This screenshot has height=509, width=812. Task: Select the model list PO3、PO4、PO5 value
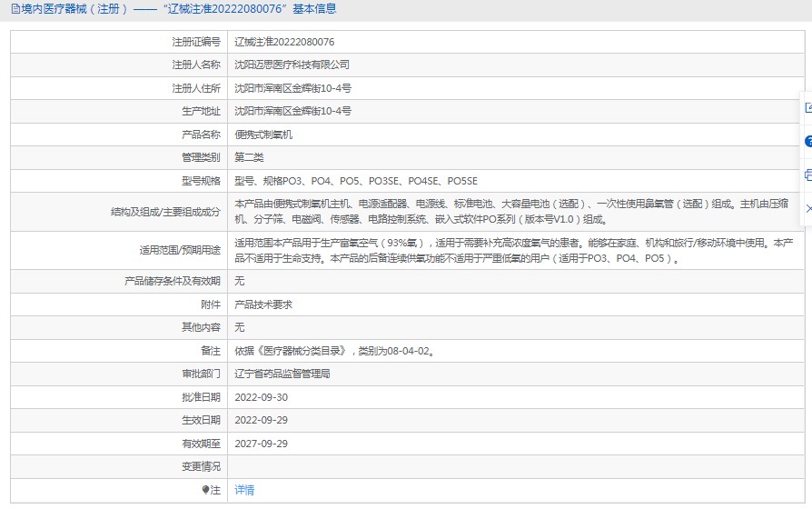[356, 181]
